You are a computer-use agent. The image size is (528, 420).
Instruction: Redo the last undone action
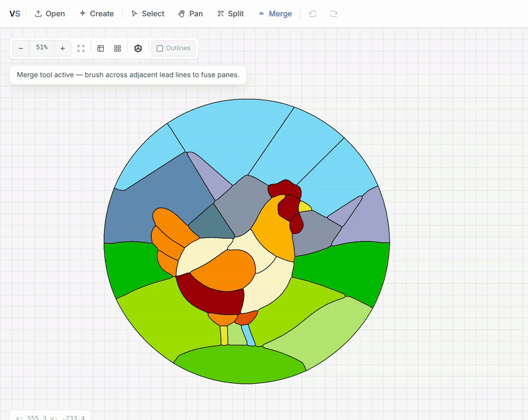pyautogui.click(x=333, y=14)
